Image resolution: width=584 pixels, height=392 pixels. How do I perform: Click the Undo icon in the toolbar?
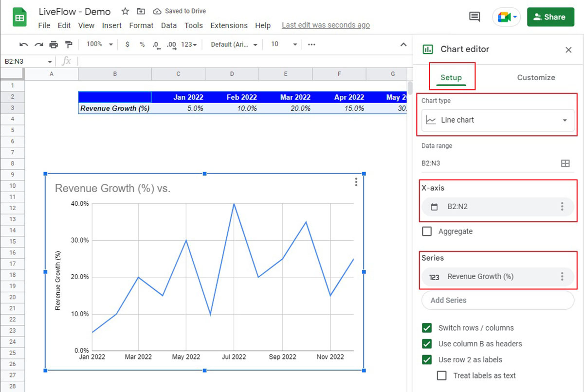pos(23,44)
